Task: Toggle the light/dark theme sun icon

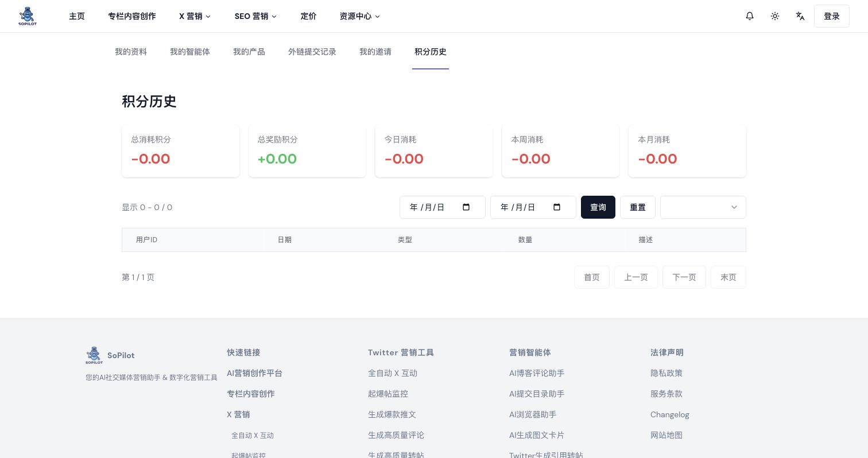Action: pos(775,16)
